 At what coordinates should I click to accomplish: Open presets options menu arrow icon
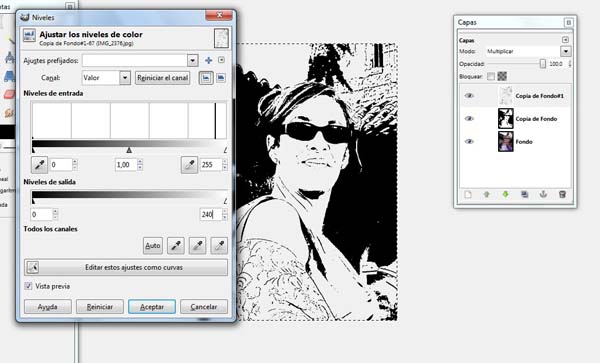221,60
